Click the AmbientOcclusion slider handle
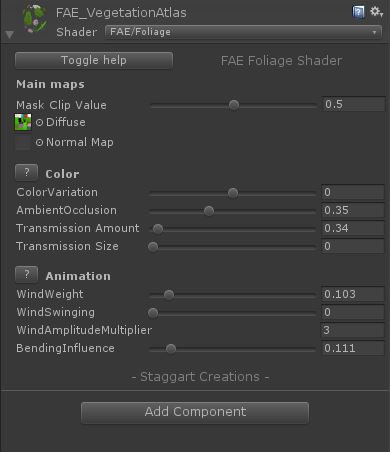Screen dimensions: 390x452 209,211
